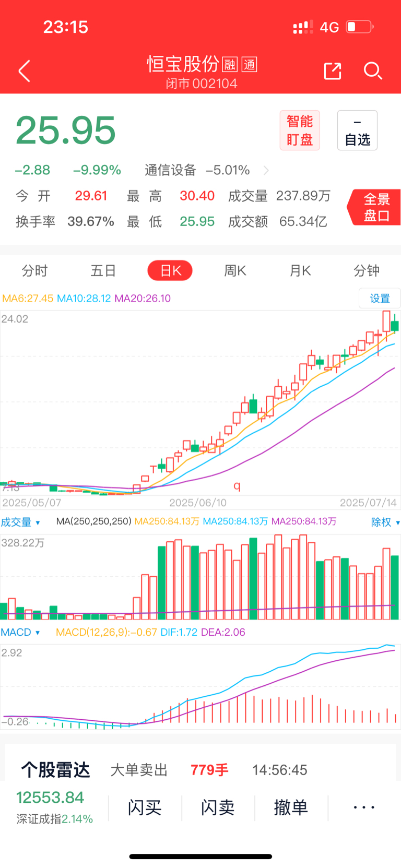Tap the 14:56:45 timestamp
The image size is (401, 868).
point(279,770)
